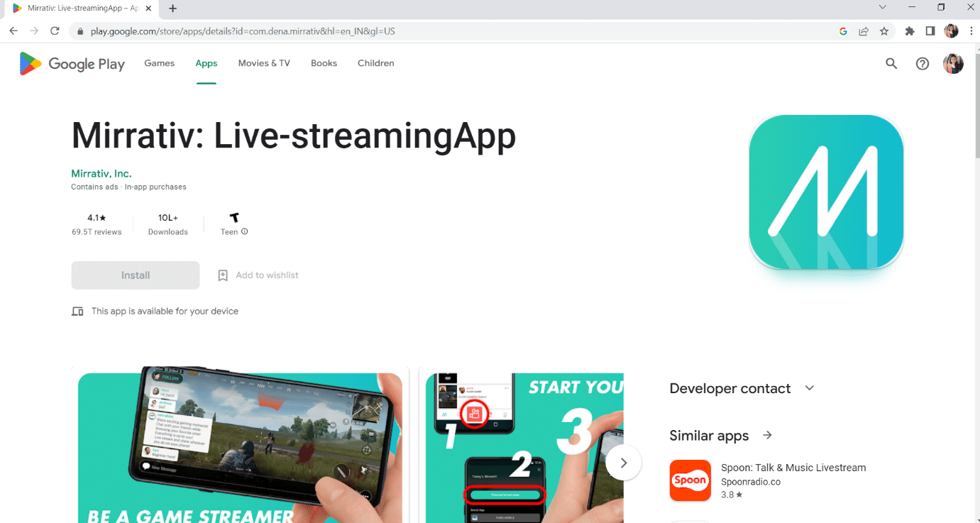
Task: Open a new tab with plus button
Action: [172, 9]
